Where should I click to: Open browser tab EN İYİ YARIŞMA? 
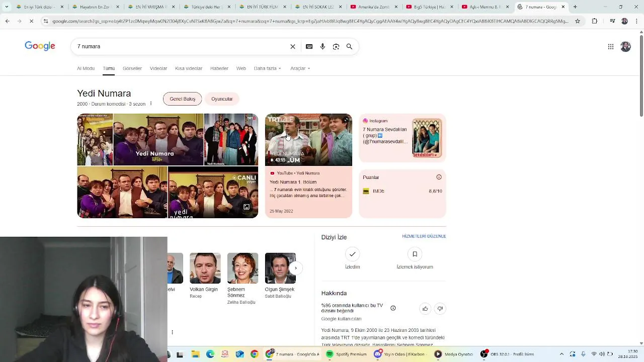[151, 7]
